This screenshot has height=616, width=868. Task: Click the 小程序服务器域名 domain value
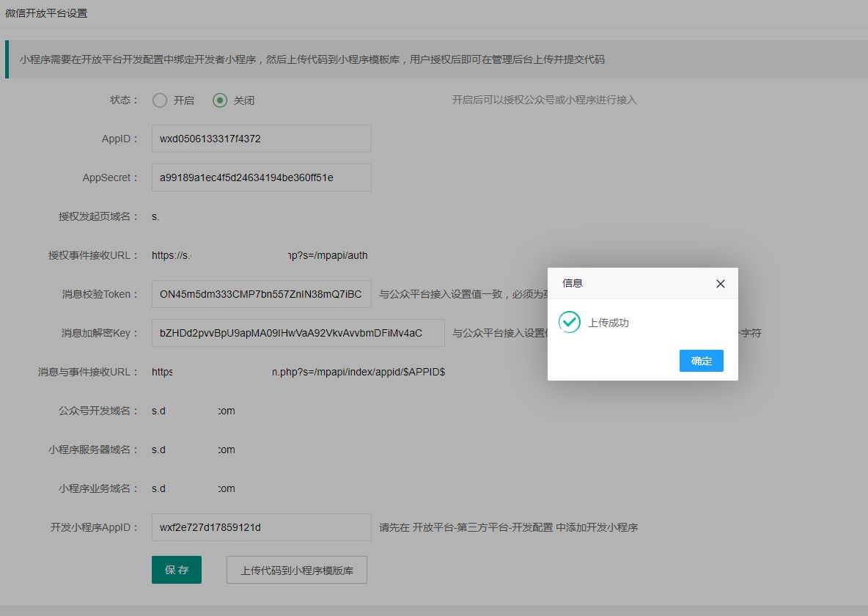coord(193,450)
